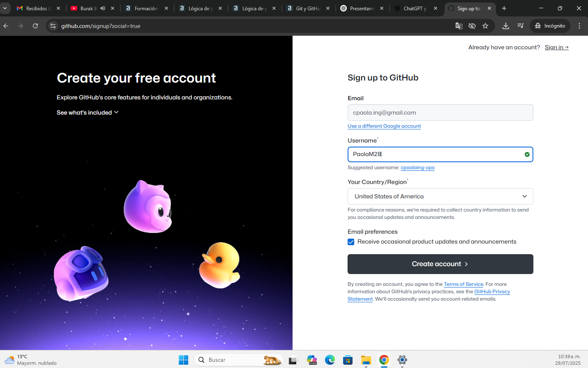Close the Sign up to GitHub tab

click(489, 8)
